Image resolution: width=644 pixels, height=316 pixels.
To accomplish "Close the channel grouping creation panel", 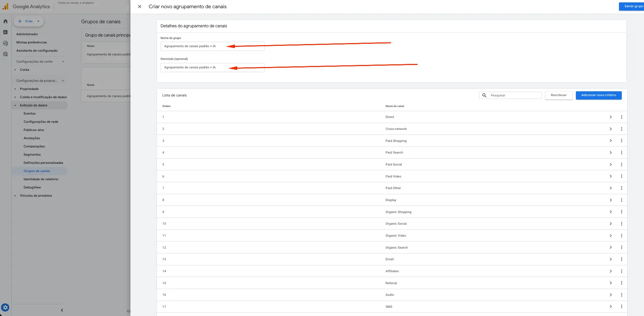I will coord(139,6).
